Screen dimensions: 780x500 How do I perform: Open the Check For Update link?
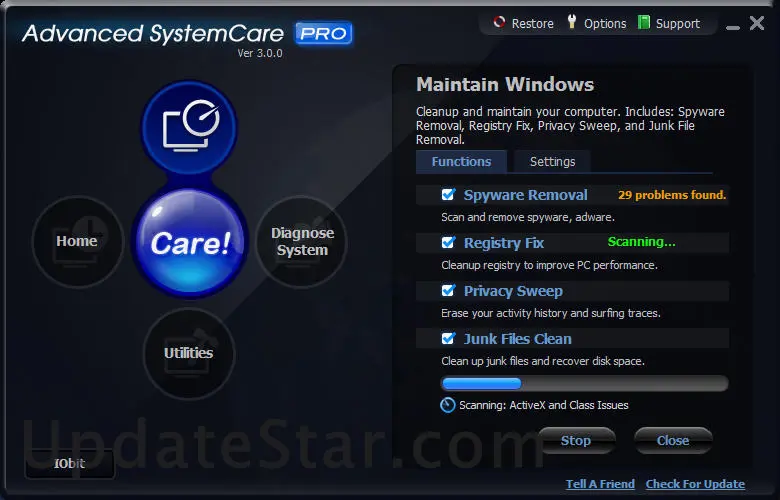point(695,484)
